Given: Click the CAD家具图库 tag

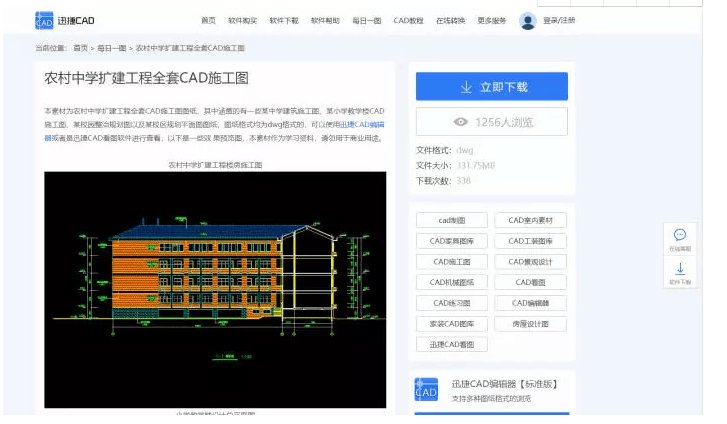Looking at the screenshot, I should [452, 241].
